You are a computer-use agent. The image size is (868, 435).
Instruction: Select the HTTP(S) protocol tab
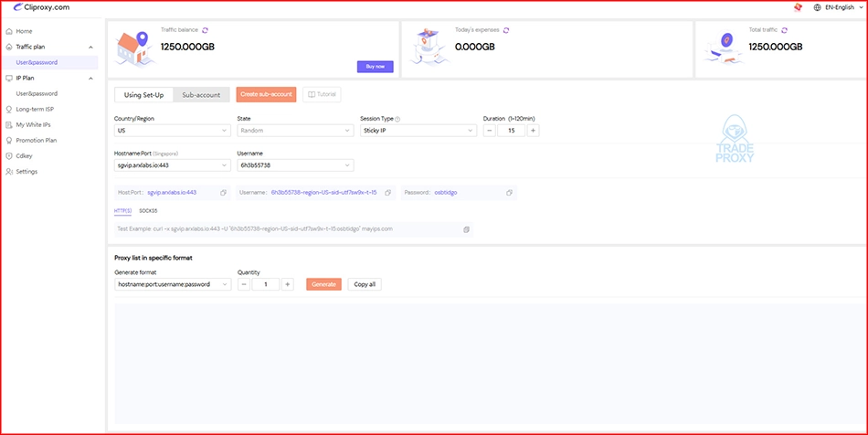pyautogui.click(x=122, y=211)
